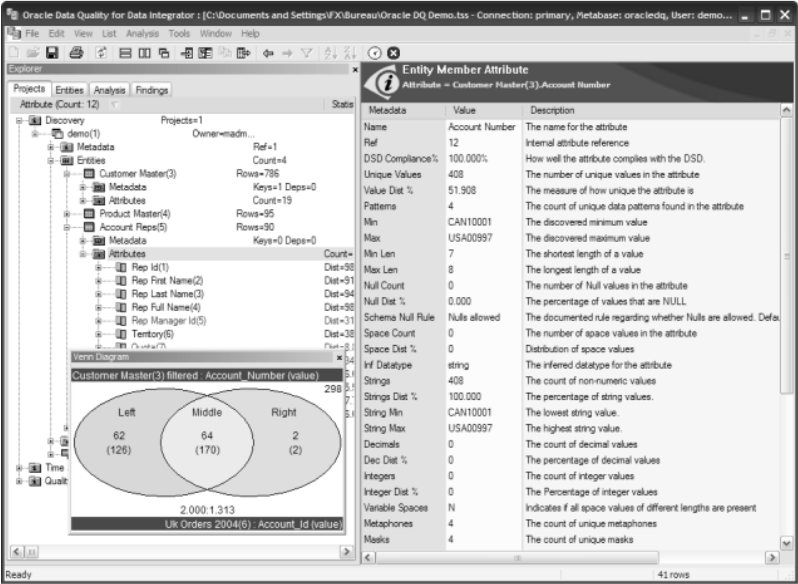
Task: Click the table-list toolbar icon beside import
Action: pos(205,53)
